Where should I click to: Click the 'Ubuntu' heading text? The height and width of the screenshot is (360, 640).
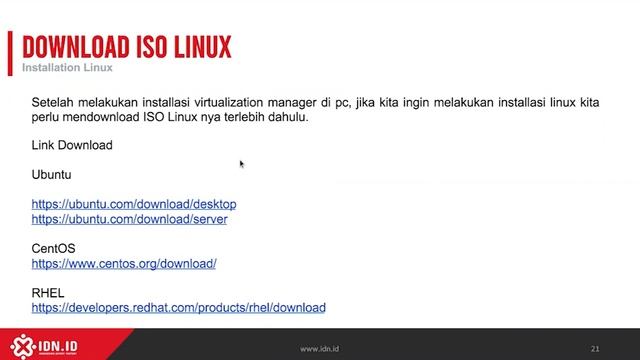pyautogui.click(x=51, y=175)
